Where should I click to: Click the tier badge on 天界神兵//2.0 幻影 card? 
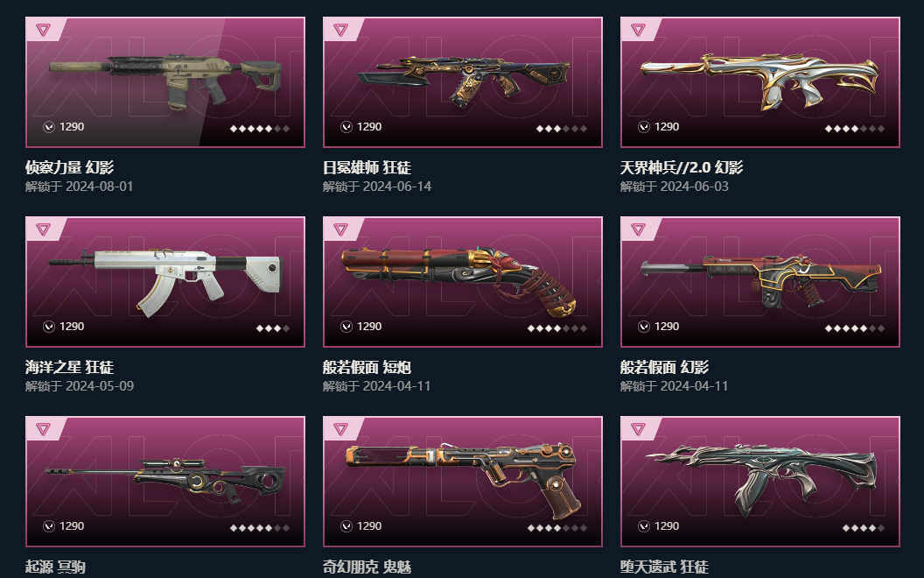coord(638,30)
